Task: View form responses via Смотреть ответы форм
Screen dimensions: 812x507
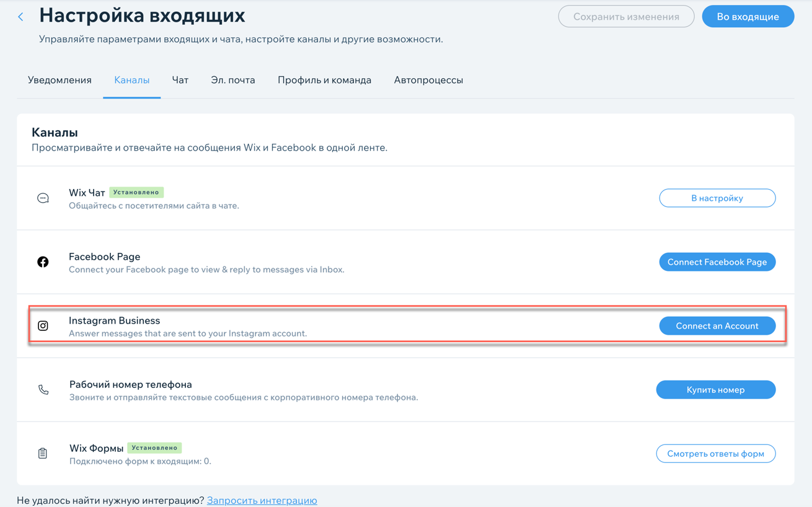Action: [x=716, y=454]
